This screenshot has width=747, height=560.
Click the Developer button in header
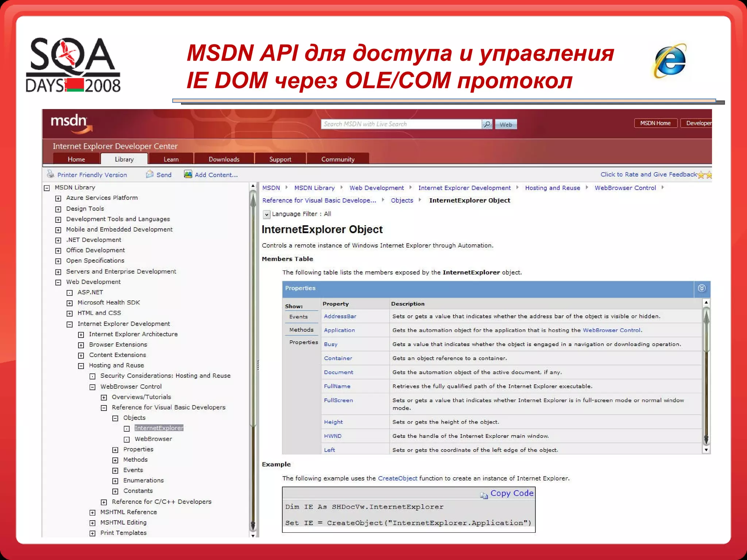(x=696, y=123)
